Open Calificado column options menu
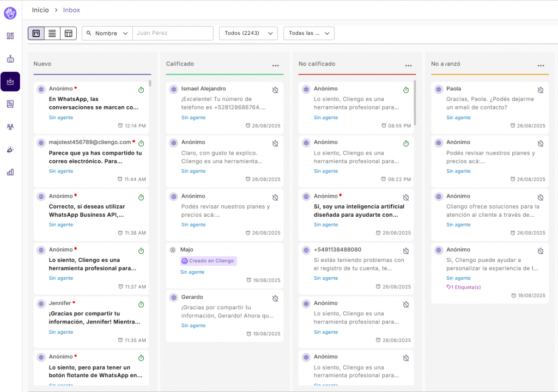 click(276, 65)
